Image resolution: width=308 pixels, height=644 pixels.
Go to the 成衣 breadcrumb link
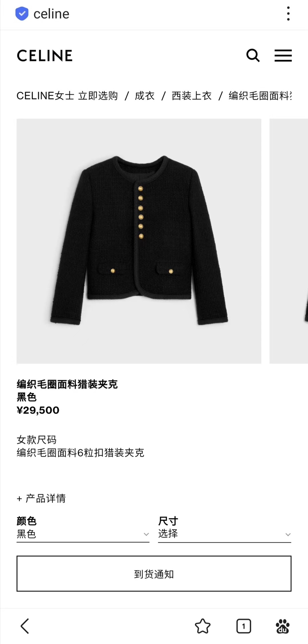click(145, 96)
